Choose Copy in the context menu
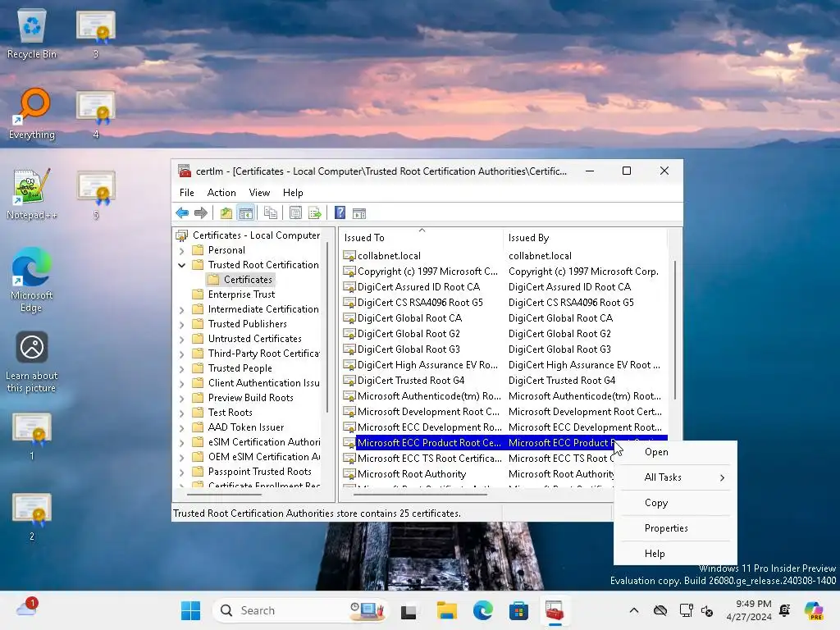The image size is (840, 630). pos(676,503)
